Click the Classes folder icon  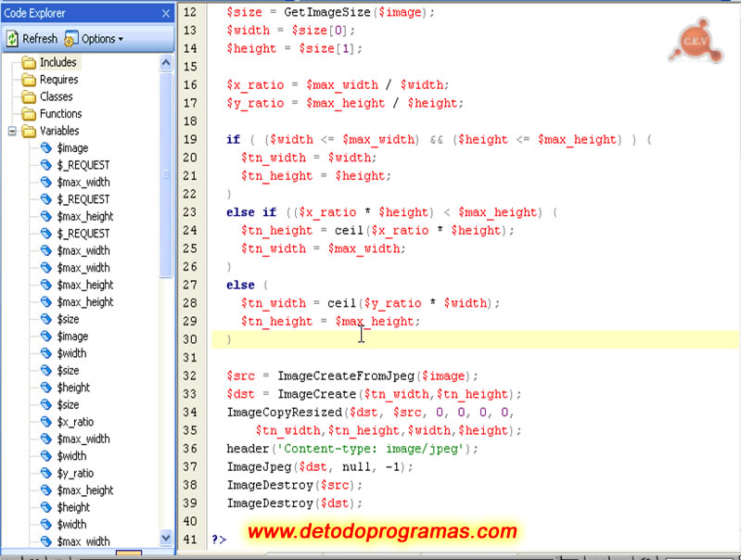tap(27, 96)
